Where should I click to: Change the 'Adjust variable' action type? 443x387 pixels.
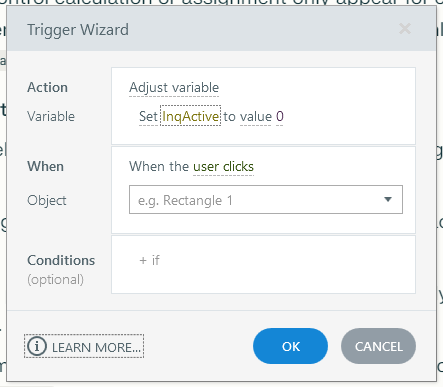click(174, 88)
